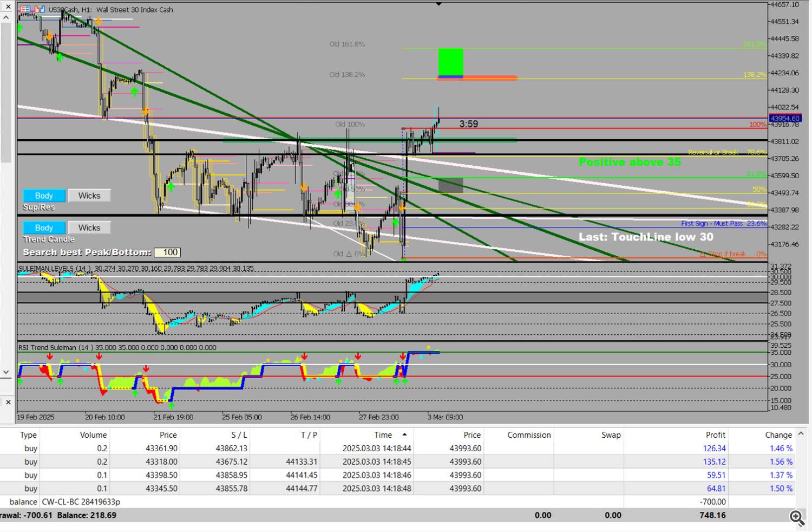
Task: Switch Trend Candle to Wicks mode
Action: [89, 228]
